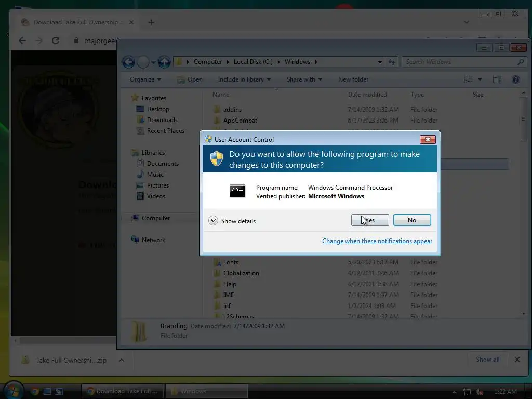Open view options dropdown arrow
The height and width of the screenshot is (399, 532).
(x=480, y=79)
